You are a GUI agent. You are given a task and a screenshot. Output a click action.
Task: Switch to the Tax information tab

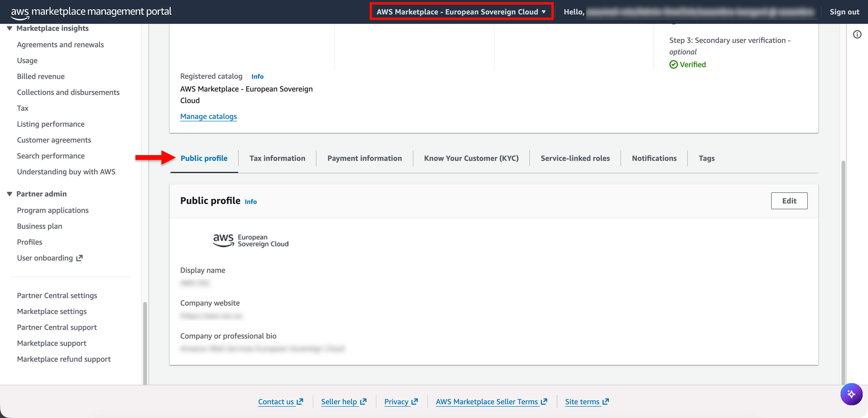coord(277,158)
